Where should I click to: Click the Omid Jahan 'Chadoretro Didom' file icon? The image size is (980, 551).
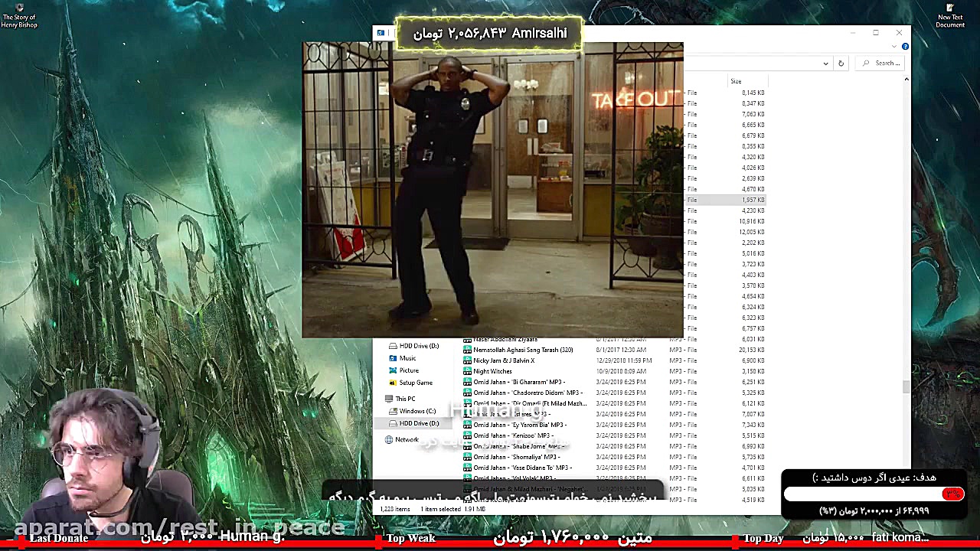click(467, 393)
